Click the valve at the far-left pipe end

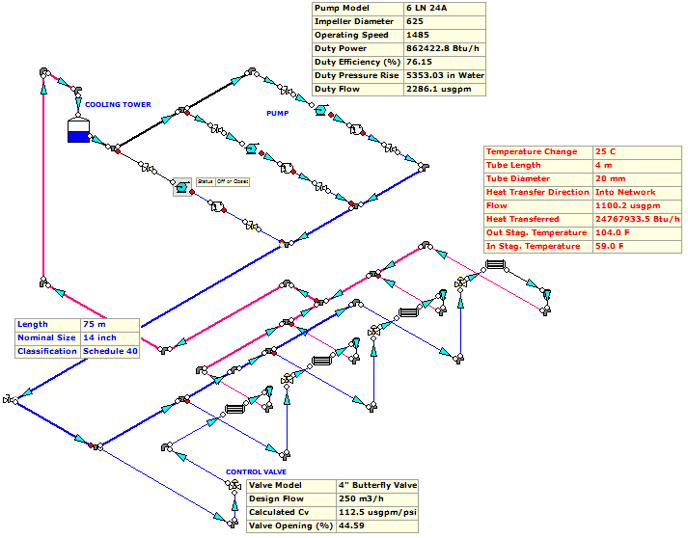click(9, 400)
